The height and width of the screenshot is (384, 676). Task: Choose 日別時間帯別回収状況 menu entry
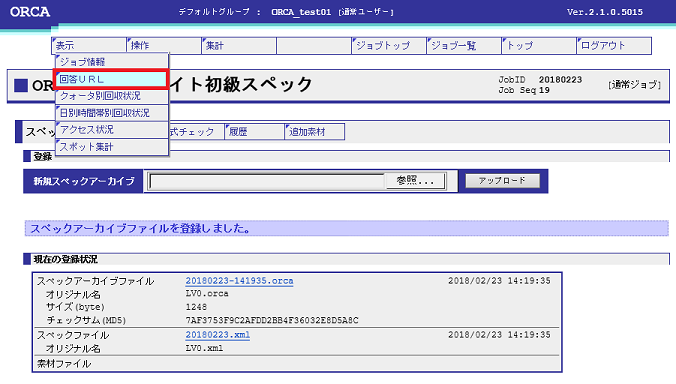click(112, 113)
